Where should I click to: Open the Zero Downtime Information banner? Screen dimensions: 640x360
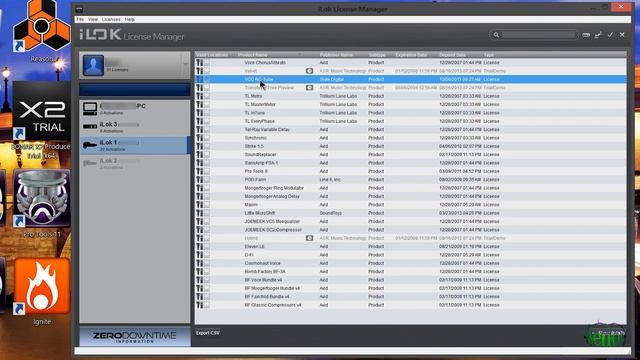pyautogui.click(x=135, y=337)
